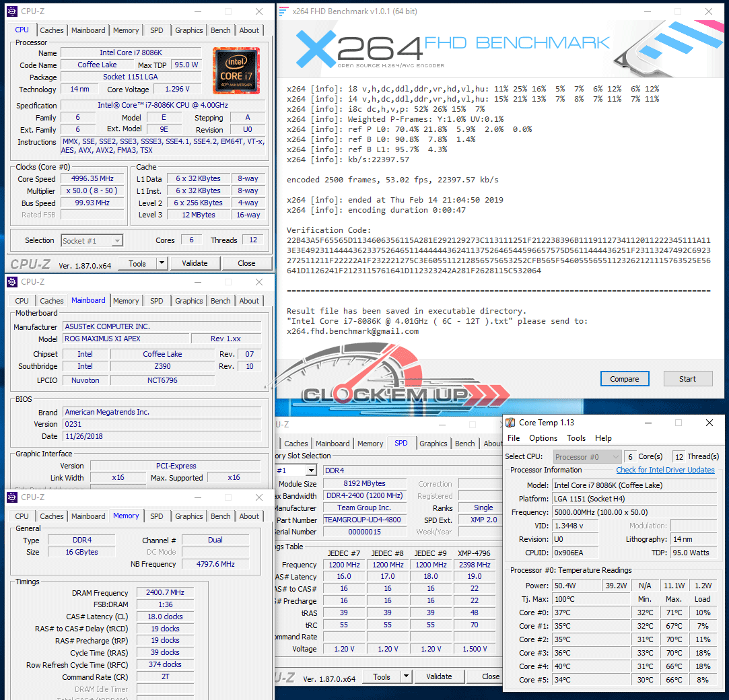Close the x264 FHD Benchmark window

click(708, 11)
